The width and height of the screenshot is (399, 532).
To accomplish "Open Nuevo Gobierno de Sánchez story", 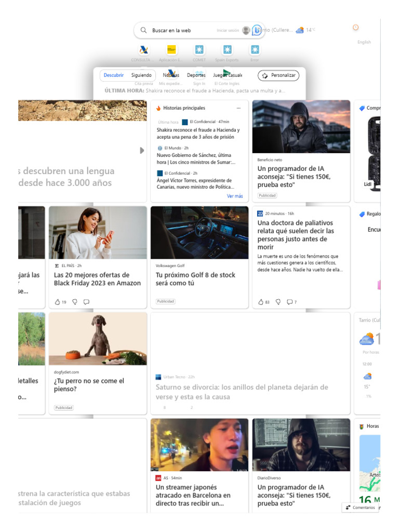I will point(196,159).
